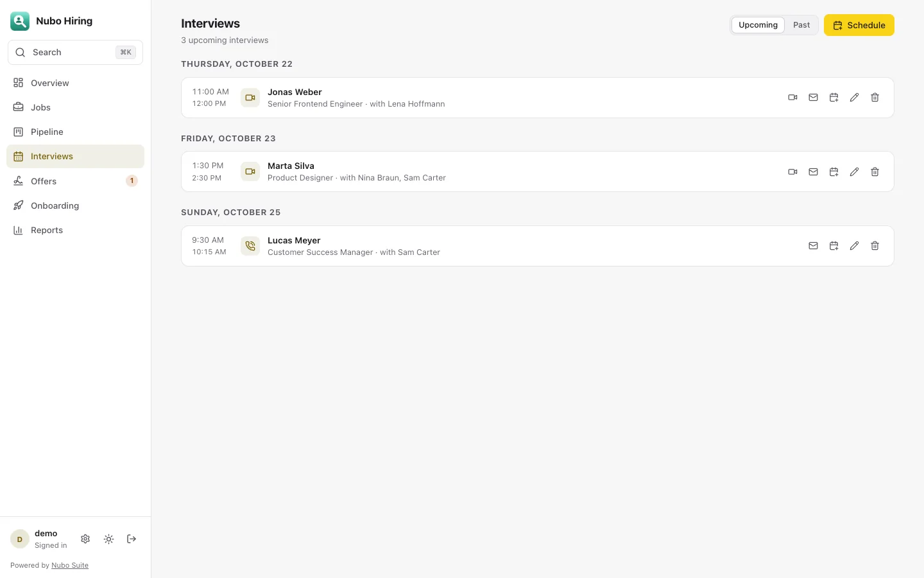This screenshot has width=924, height=578.
Task: Delete Lucas Meyer interview trash icon
Action: pyautogui.click(x=875, y=246)
